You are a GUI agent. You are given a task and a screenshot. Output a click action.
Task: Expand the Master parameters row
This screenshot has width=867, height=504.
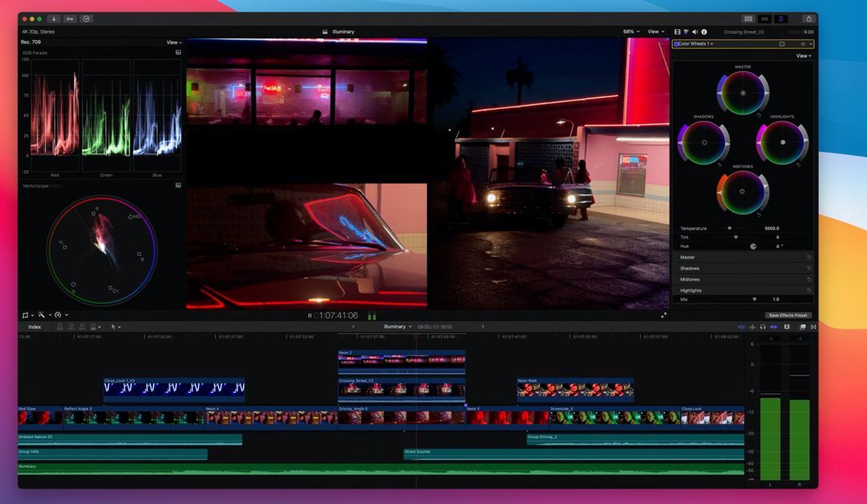coord(743,257)
